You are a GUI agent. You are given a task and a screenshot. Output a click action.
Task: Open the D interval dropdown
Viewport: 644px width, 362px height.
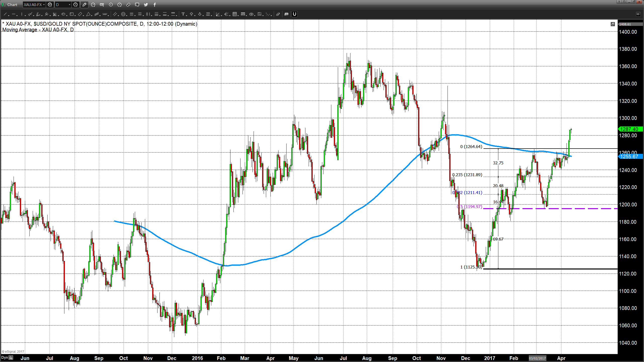(63, 5)
